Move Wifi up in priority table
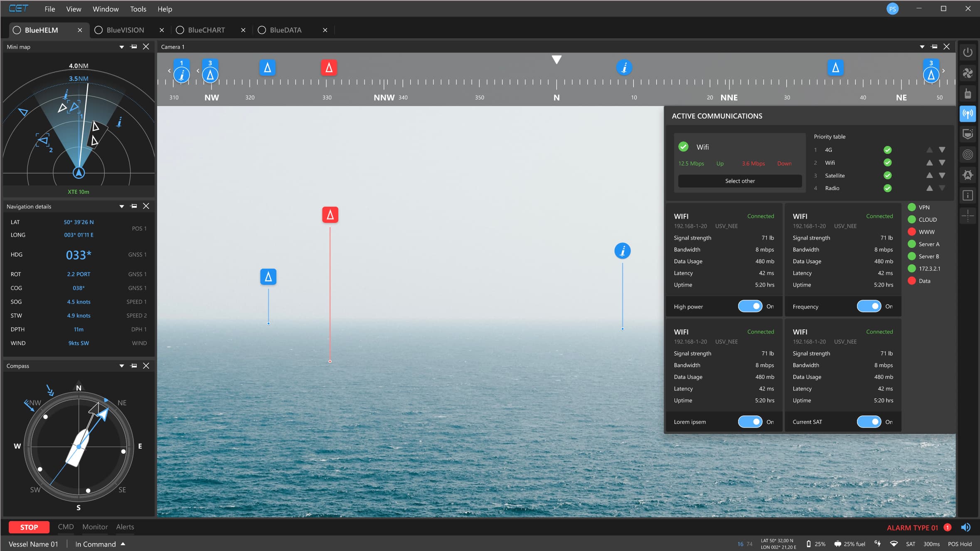 click(x=929, y=163)
